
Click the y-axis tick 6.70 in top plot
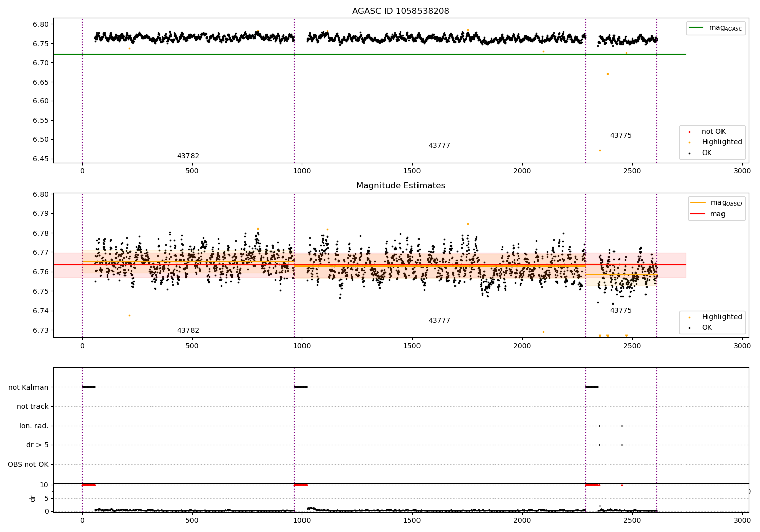41,63
